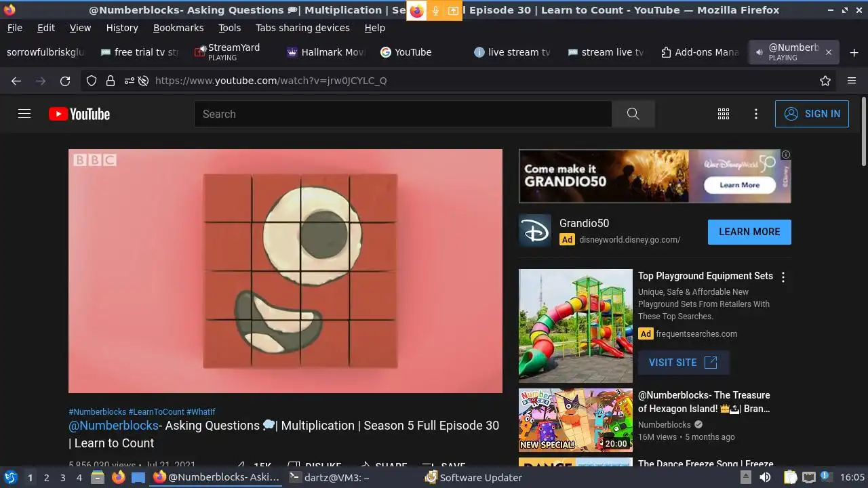Viewport: 868px width, 488px height.
Task: Open the YouTube guide hamburger menu
Action: [24, 114]
